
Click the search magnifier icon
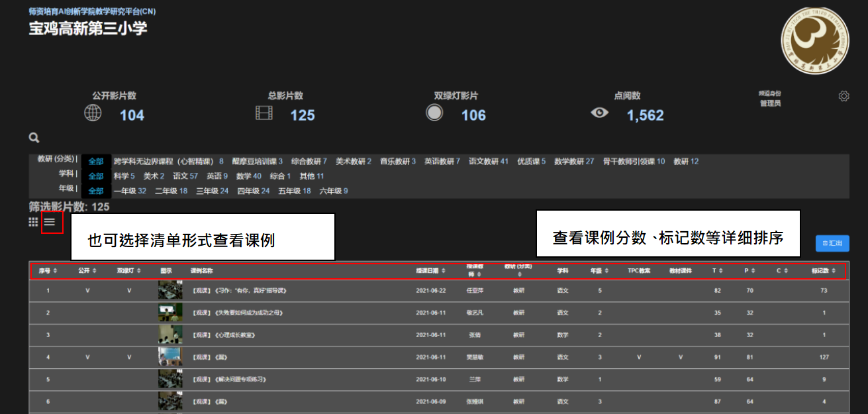tap(34, 138)
